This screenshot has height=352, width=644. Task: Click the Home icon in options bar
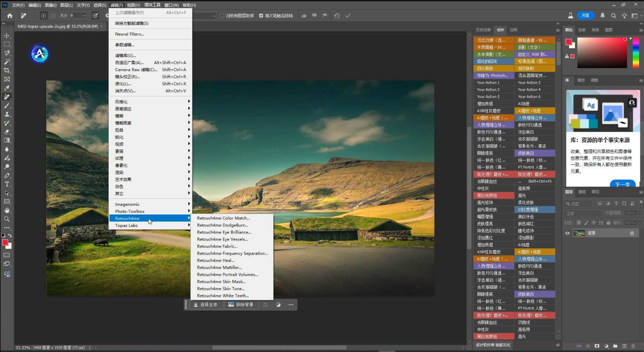(x=10, y=16)
